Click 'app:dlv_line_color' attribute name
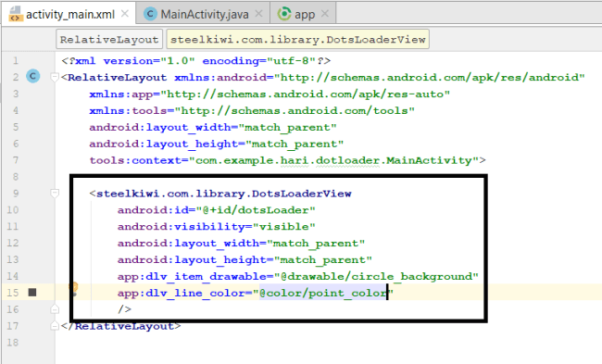This screenshot has height=364, width=602. click(x=182, y=293)
